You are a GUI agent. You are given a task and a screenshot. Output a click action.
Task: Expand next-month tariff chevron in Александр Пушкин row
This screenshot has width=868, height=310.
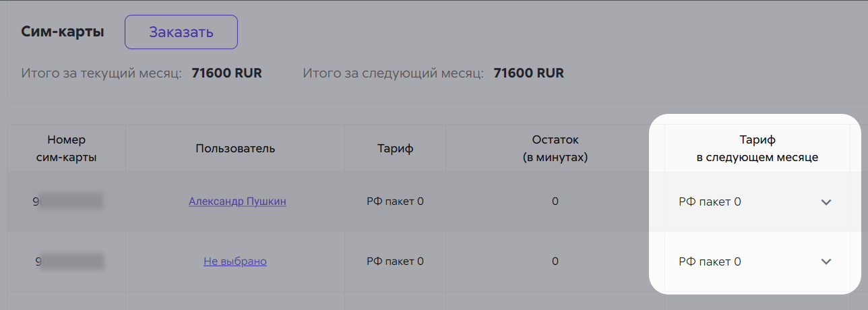point(826,202)
